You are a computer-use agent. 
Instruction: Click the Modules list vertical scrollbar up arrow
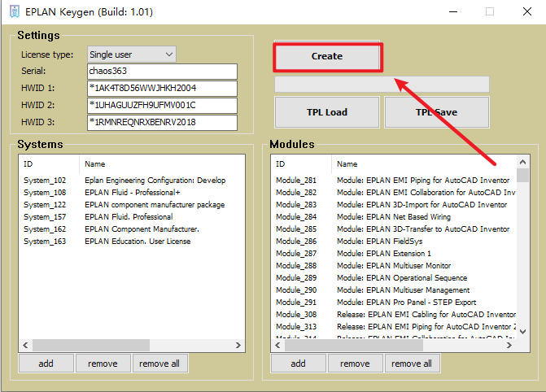pyautogui.click(x=522, y=162)
